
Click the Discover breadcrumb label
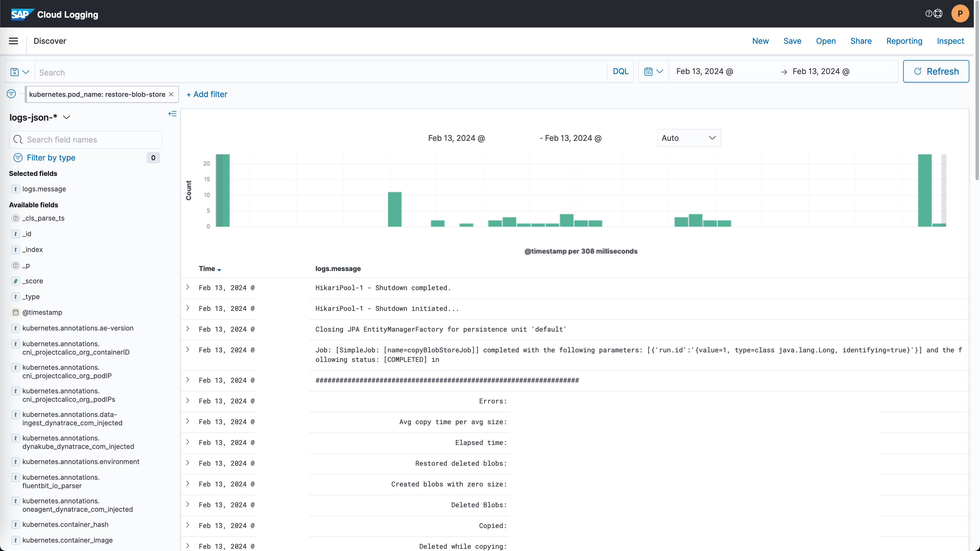[x=50, y=41]
